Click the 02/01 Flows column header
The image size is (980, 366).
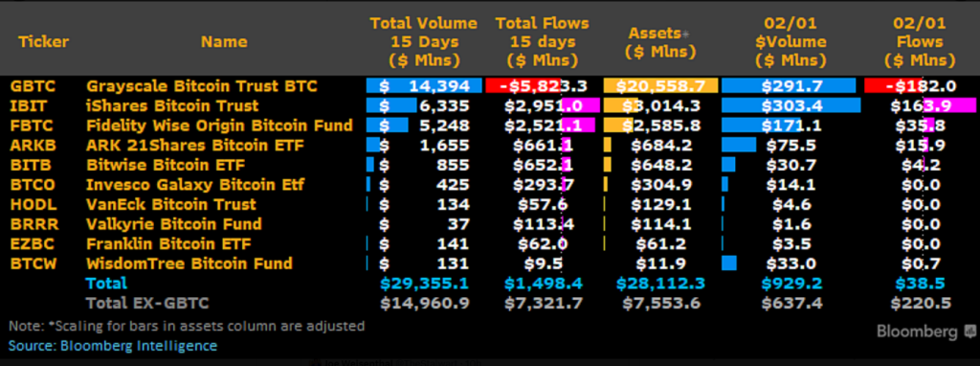click(x=920, y=42)
